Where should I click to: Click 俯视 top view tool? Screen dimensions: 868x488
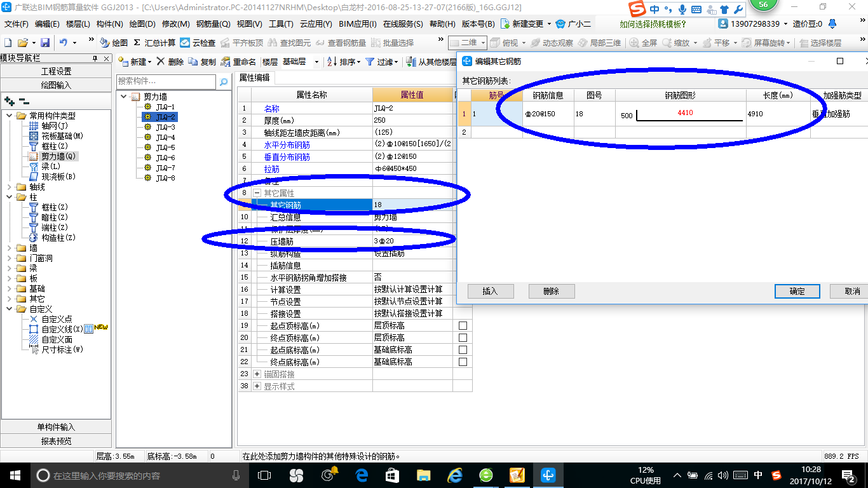508,43
